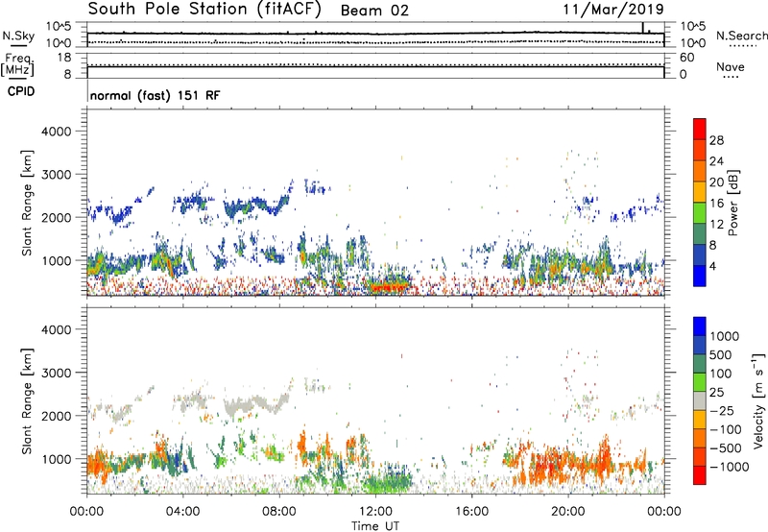Screen dimensions: 768x532
Task: Click the '4000' range tick on the velocity panel
Action: click(56, 329)
